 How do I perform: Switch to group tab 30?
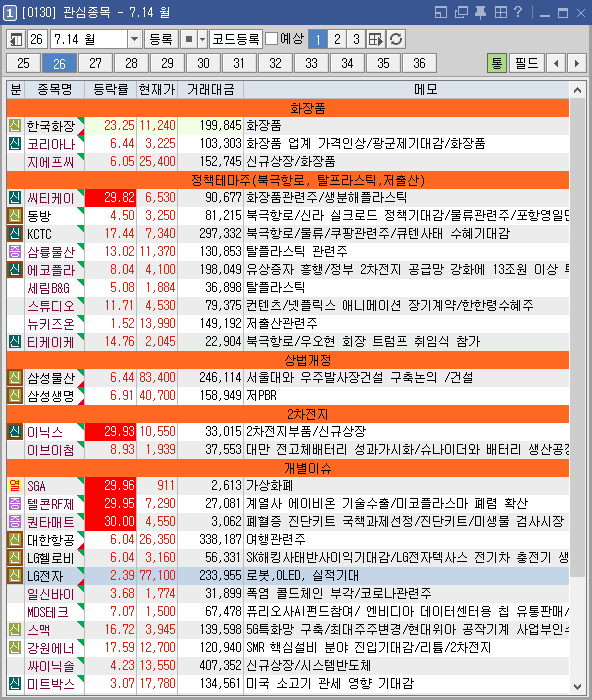point(203,63)
